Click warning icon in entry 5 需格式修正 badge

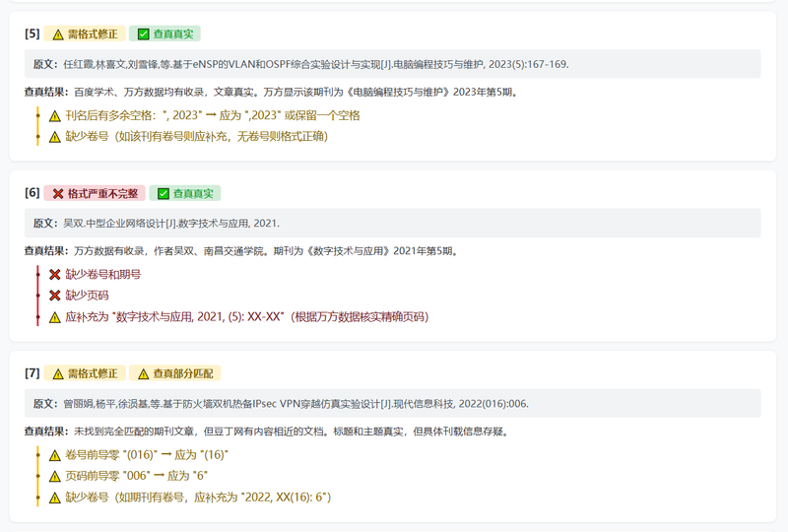[x=58, y=34]
